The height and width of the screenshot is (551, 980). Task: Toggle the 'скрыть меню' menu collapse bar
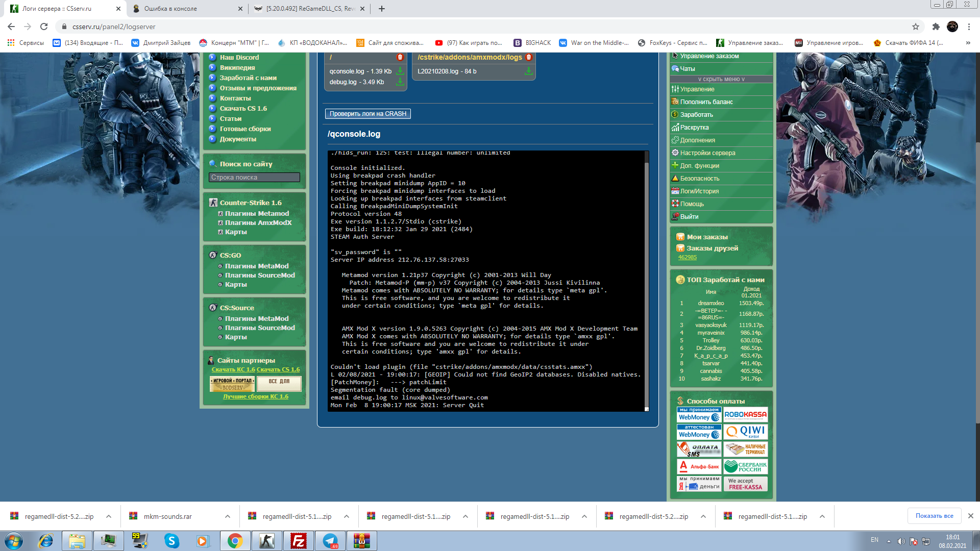[721, 79]
